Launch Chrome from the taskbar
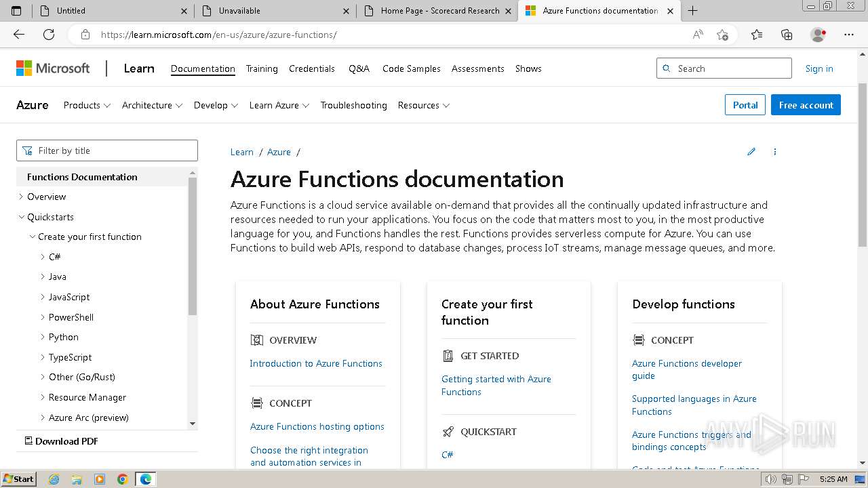Image resolution: width=868 pixels, height=488 pixels. 123,479
